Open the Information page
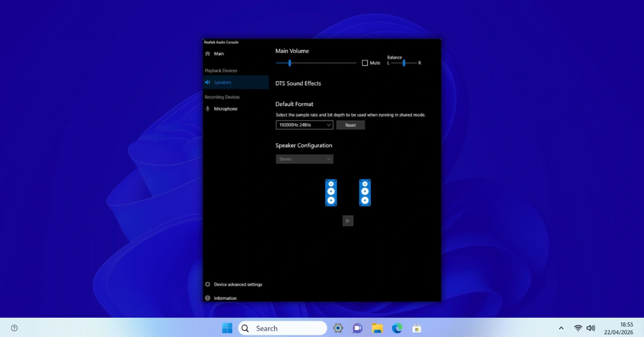 pos(225,297)
